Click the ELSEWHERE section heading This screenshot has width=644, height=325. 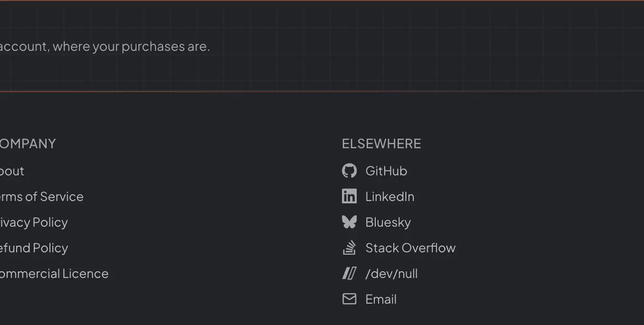pos(381,143)
